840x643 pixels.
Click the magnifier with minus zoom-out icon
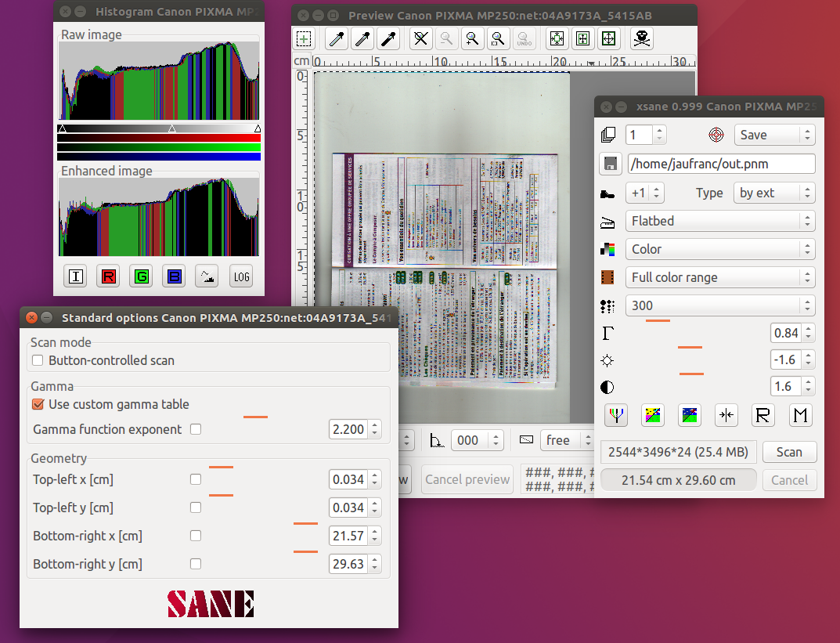click(x=446, y=38)
